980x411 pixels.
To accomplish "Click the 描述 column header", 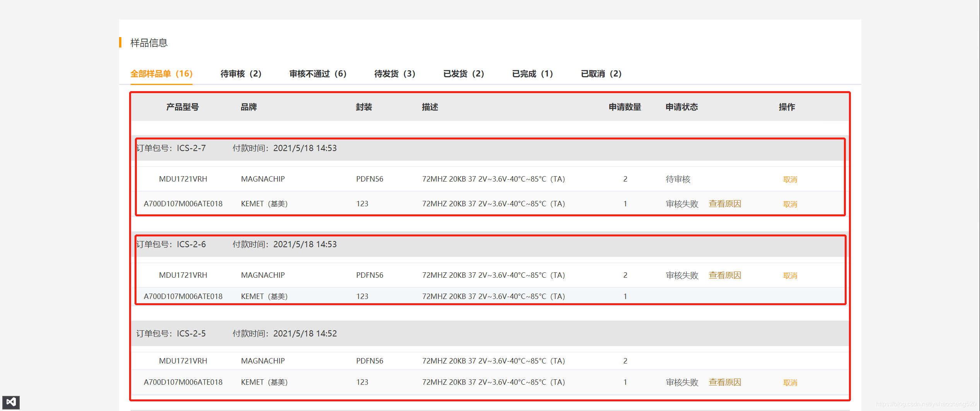I will tap(430, 107).
